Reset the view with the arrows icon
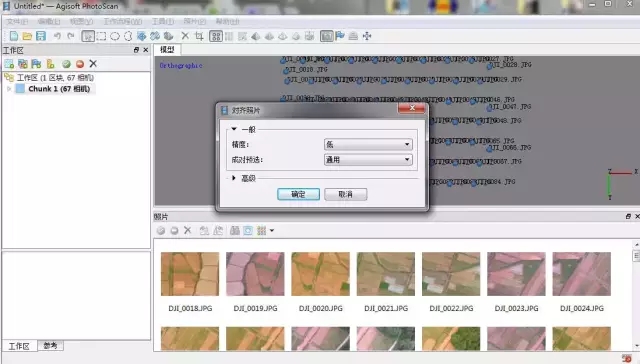Image resolution: width=640 pixels, height=364 pixels. [367, 36]
